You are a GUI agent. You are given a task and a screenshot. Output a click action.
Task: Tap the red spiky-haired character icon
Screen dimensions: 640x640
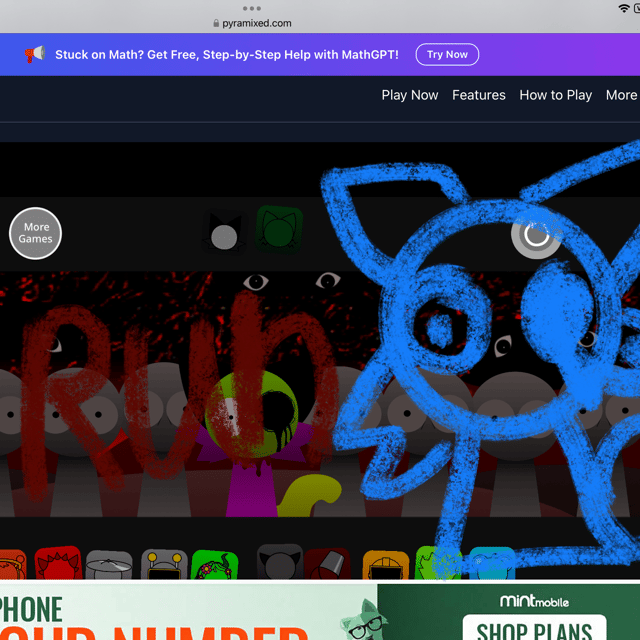click(58, 563)
